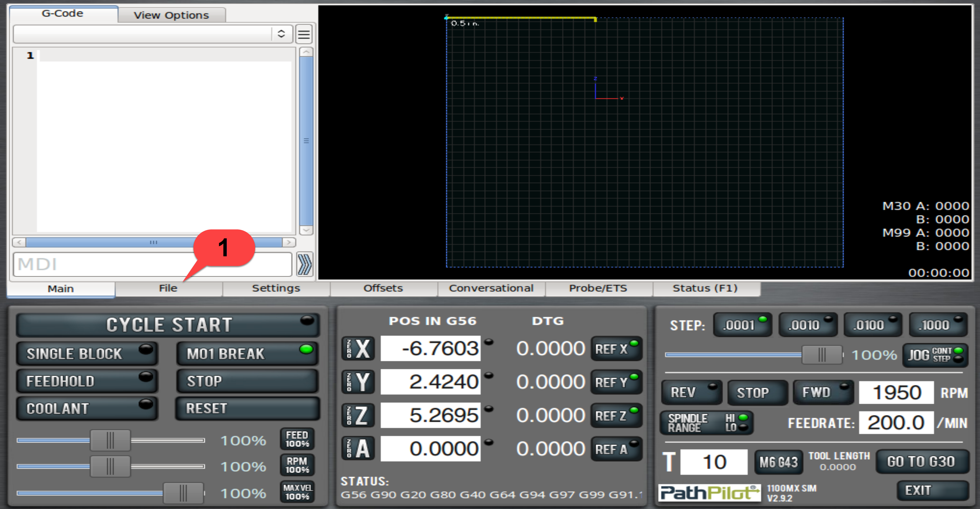The width and height of the screenshot is (980, 509).
Task: Click the Zero Z axis button
Action: [x=358, y=415]
